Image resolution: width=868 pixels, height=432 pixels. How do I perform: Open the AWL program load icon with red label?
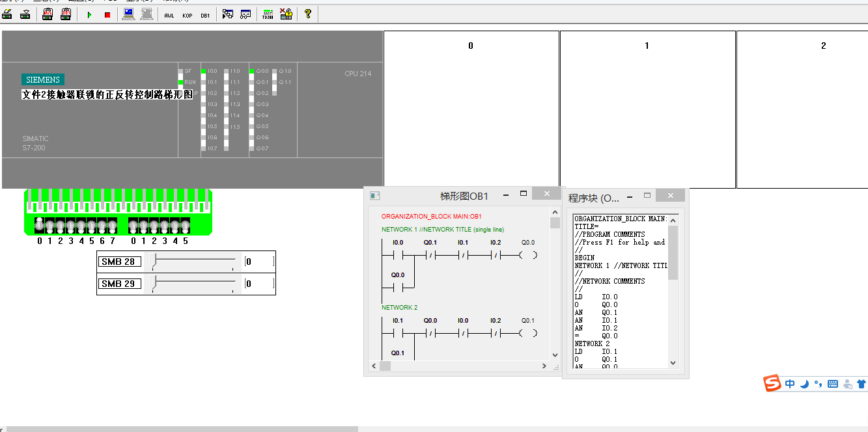point(48,14)
